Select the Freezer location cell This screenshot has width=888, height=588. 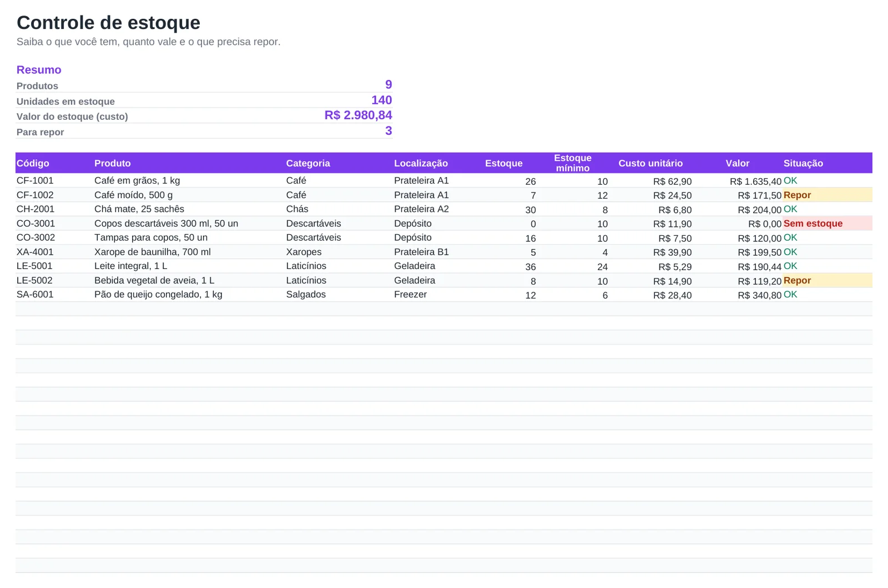tap(410, 295)
